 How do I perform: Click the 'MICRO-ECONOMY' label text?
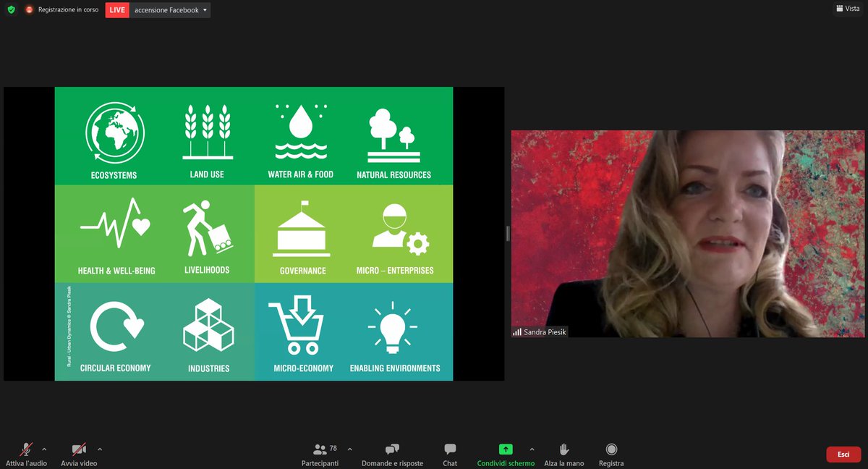303,368
